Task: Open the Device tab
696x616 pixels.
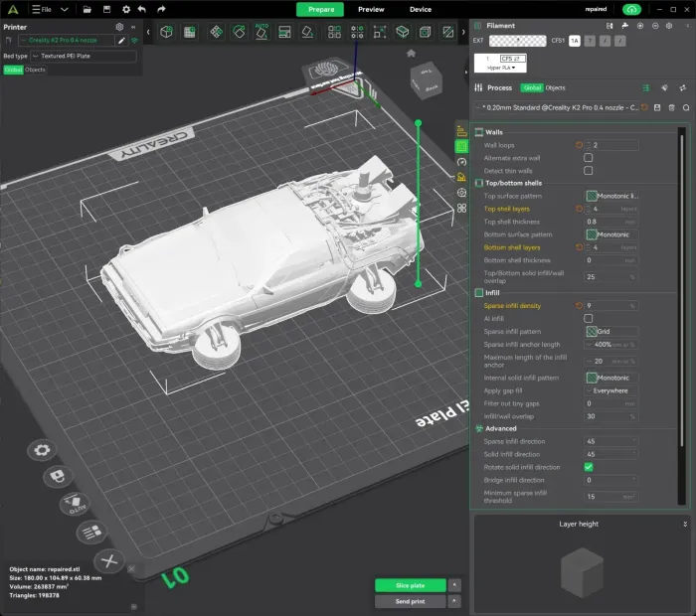Action: (x=421, y=9)
